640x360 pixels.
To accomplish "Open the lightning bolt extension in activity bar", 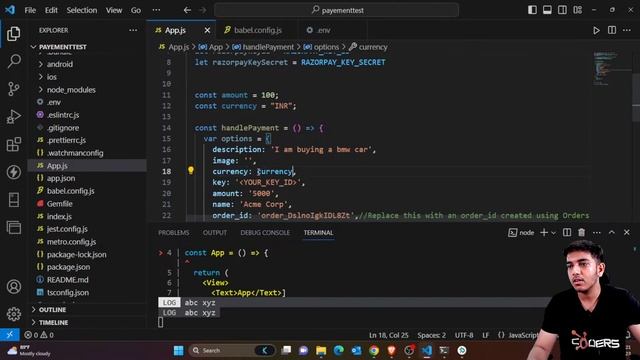I will (x=13, y=172).
